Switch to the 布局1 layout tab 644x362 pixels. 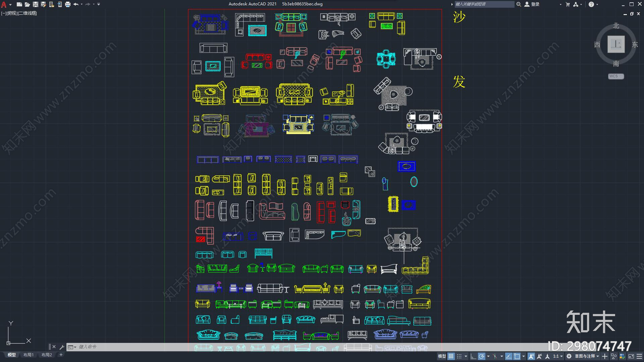pos(28,355)
